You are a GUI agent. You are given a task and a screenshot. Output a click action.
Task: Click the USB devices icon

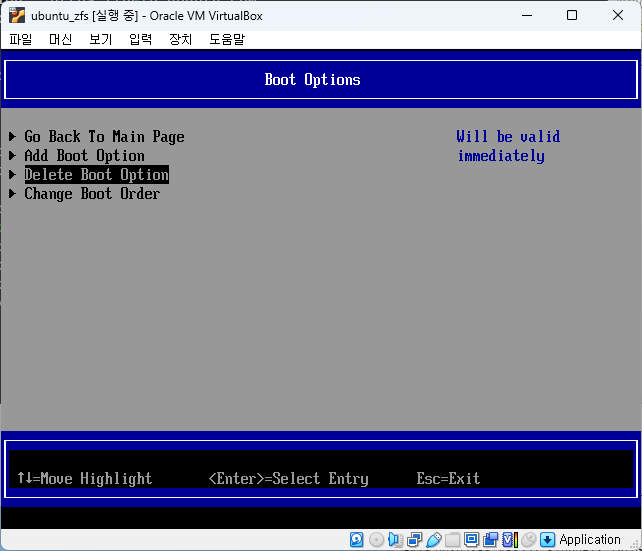[433, 539]
